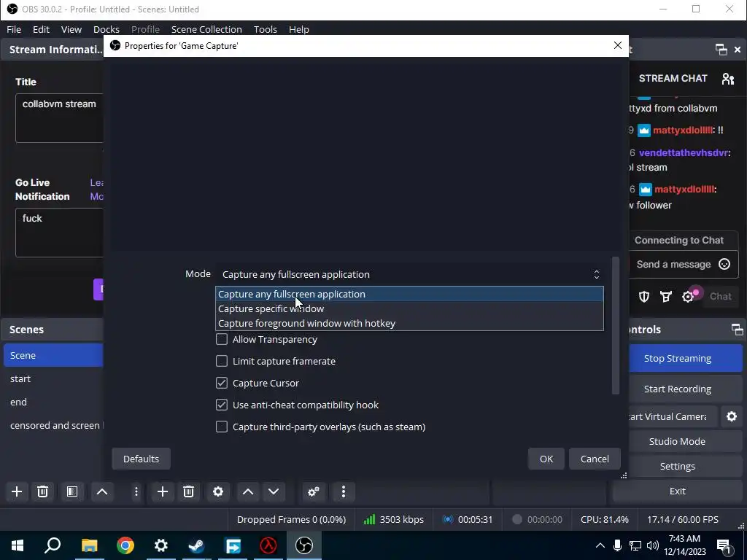This screenshot has width=747, height=560.
Task: Open the Mode combo box
Action: click(x=410, y=275)
